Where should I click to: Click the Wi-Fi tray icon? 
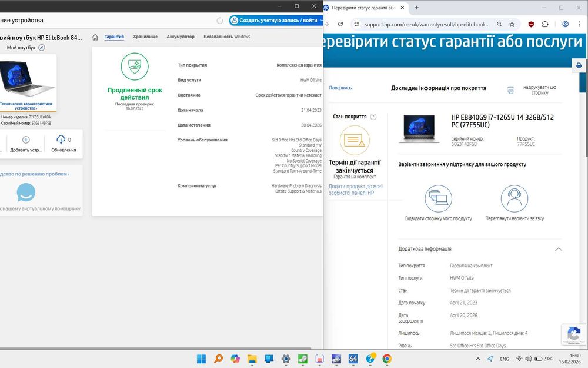tap(519, 359)
